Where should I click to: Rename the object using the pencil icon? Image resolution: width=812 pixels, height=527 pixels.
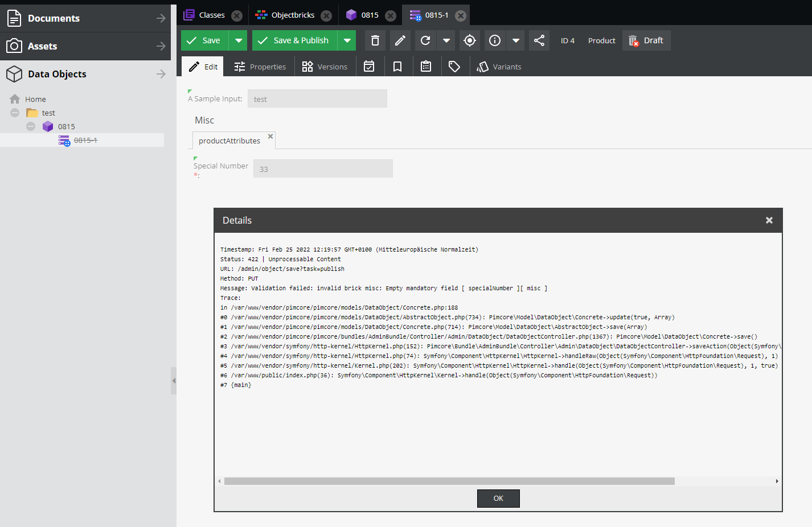tap(399, 40)
